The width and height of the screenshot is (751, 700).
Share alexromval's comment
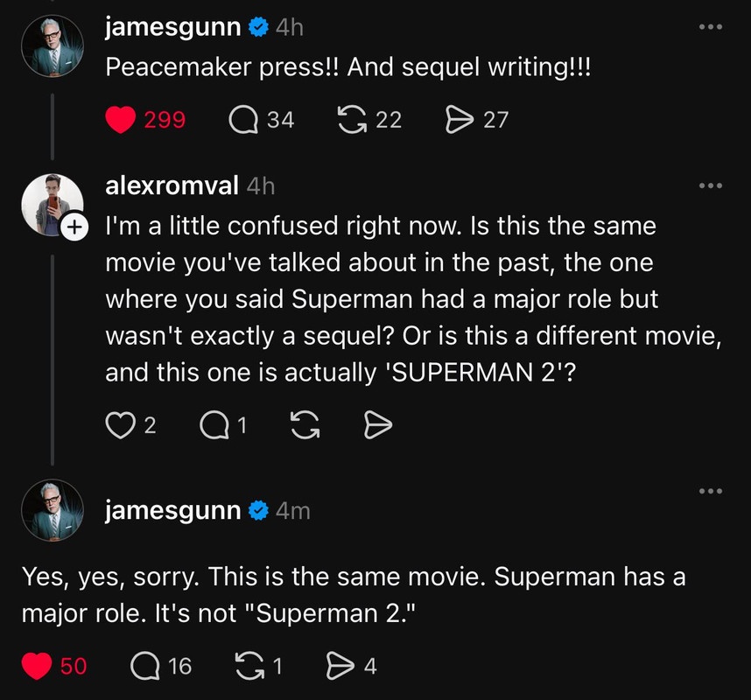(376, 426)
